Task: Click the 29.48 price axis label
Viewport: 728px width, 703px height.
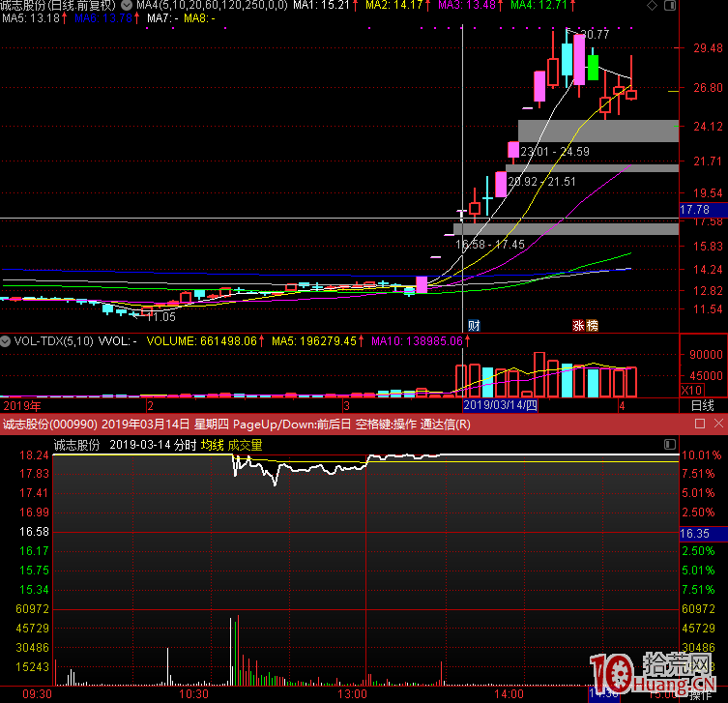Action: [x=708, y=47]
